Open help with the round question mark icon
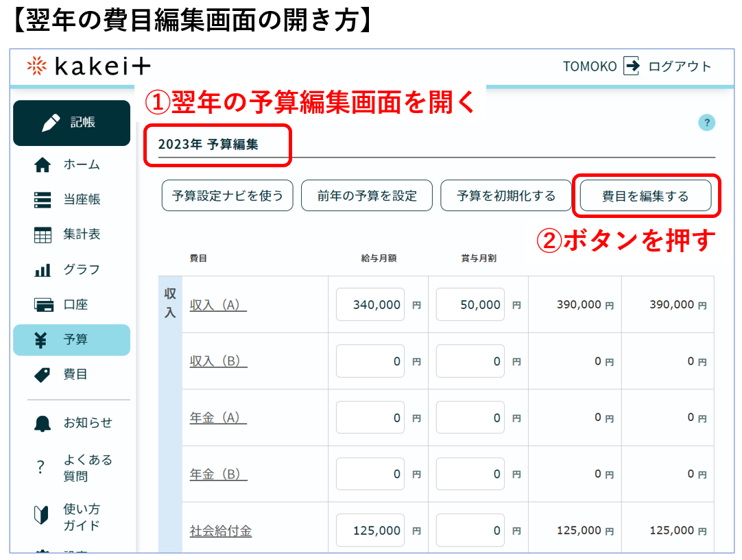The image size is (742, 560). pyautogui.click(x=706, y=123)
